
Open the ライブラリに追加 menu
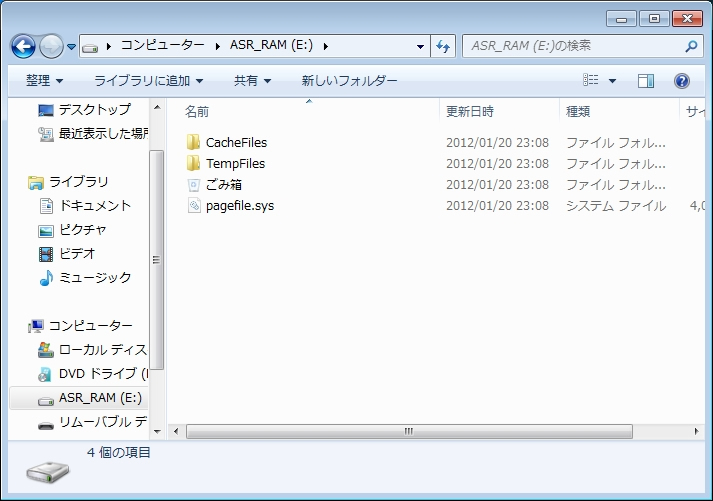148,81
